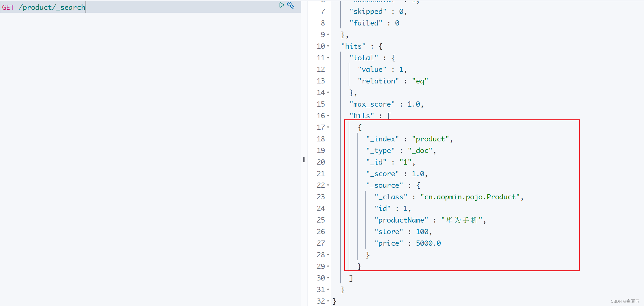Click the "_score" key text
This screenshot has height=306, width=644.
[382, 174]
